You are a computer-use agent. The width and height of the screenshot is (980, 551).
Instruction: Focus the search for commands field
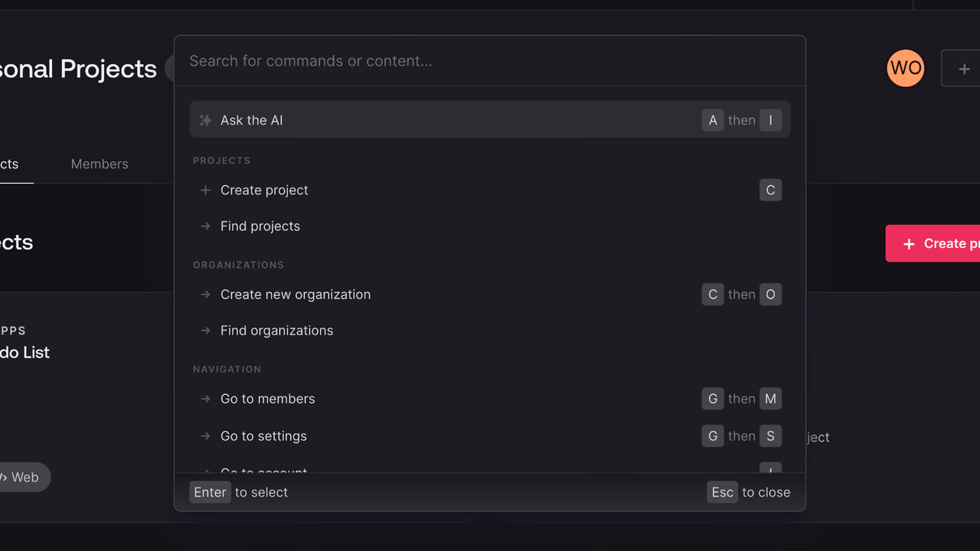tap(490, 61)
